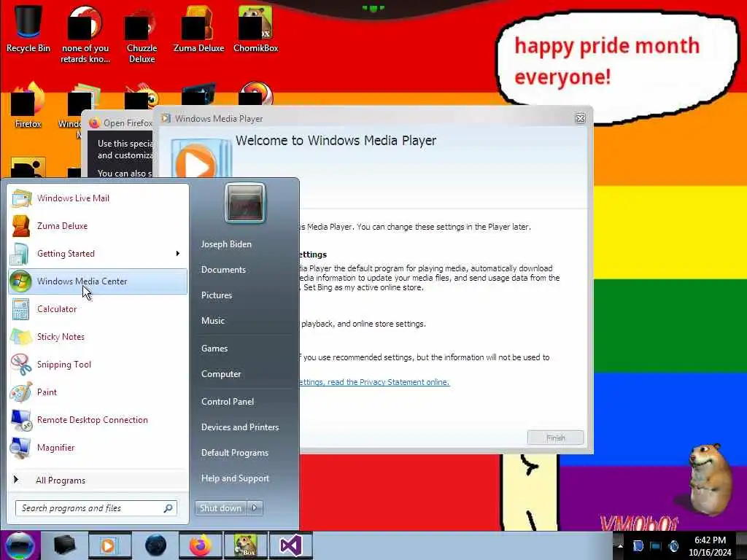Click the Start orb on the taskbar
This screenshot has width=747, height=560.
[20, 545]
